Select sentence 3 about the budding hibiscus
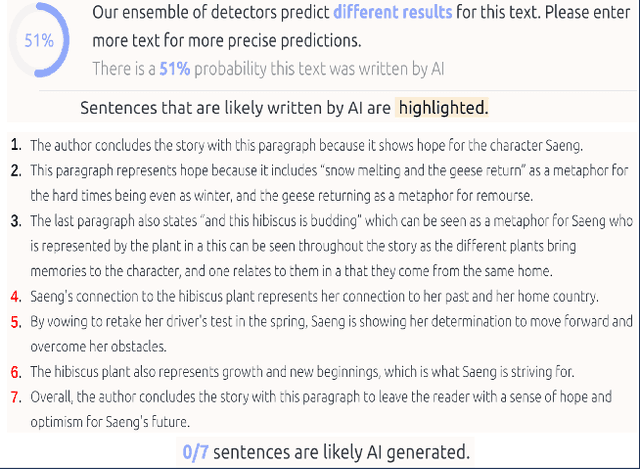Screen dimensions: 640x470 point(320,245)
